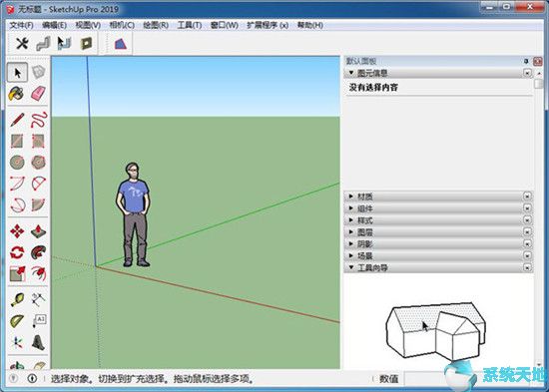Select the Rotate tool
Viewport: 549px width, 392px height.
(17, 252)
